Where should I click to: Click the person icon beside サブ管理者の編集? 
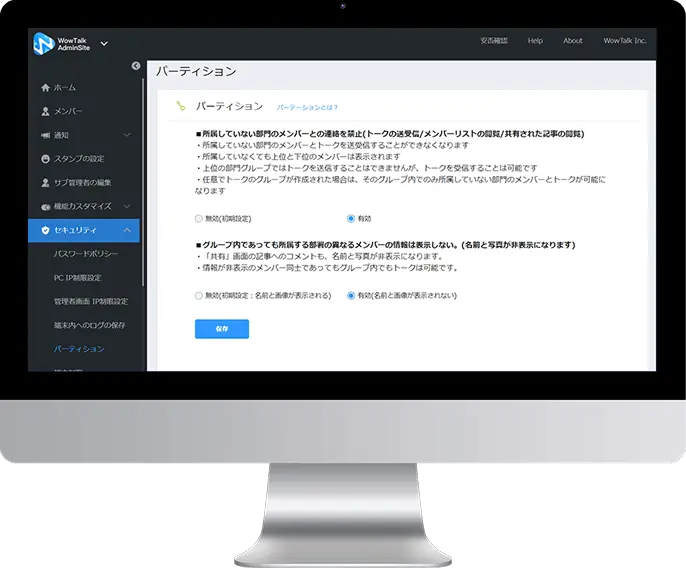tap(45, 182)
